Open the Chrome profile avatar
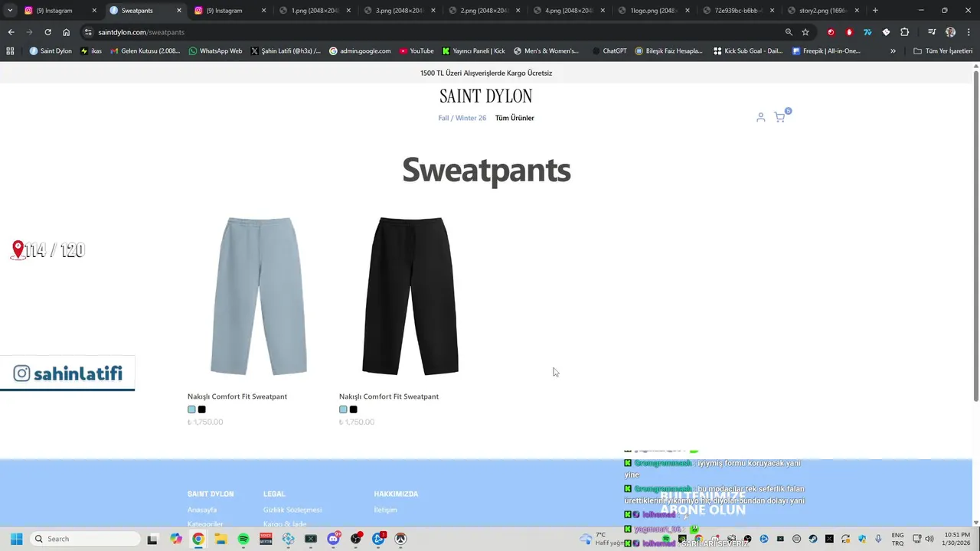The width and height of the screenshot is (980, 551). (950, 32)
